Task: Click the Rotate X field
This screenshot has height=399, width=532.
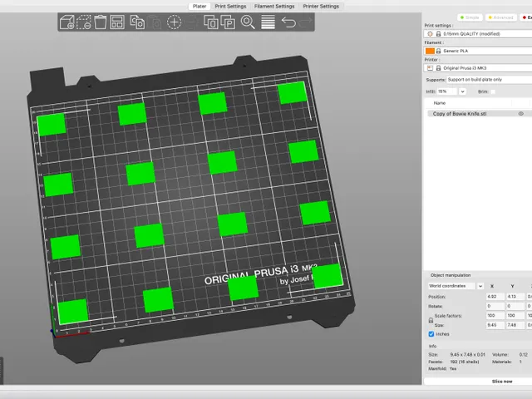Action: [x=495, y=306]
